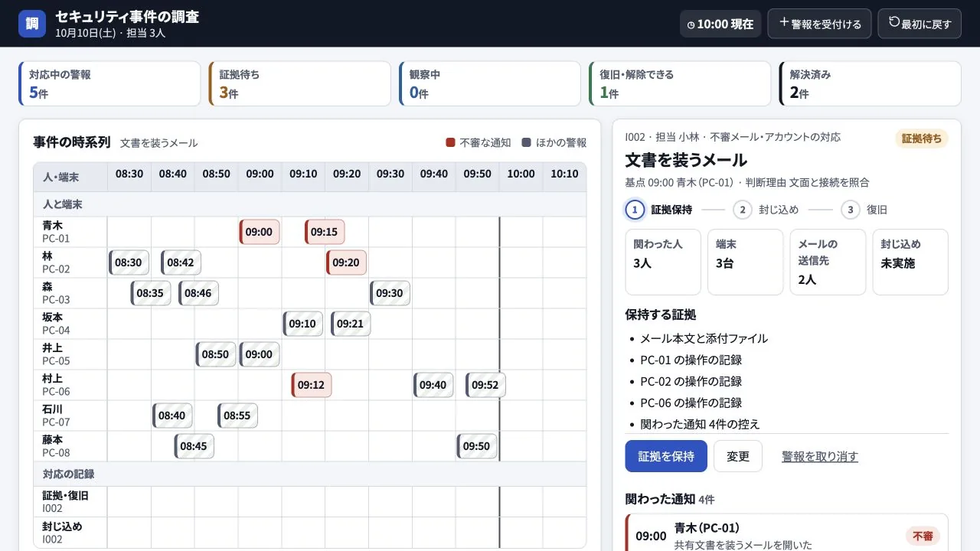This screenshot has height=551, width=980.
Task: Click the evidence item "PC-06 の操作の記録"
Action: click(691, 403)
